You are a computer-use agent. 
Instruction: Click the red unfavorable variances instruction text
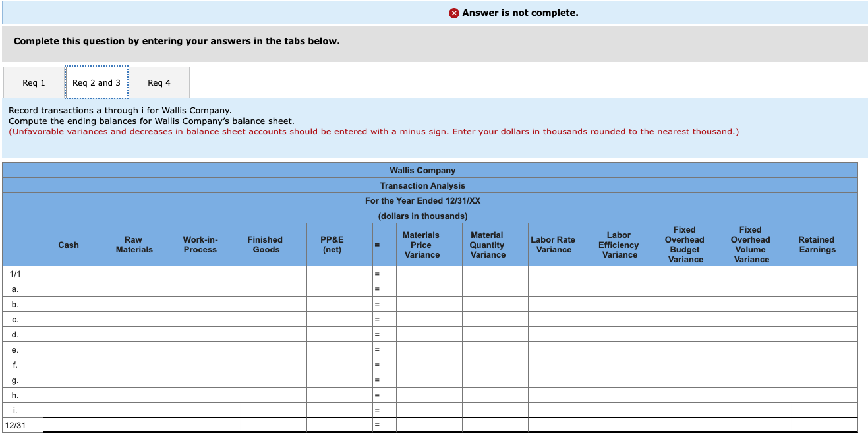(374, 132)
